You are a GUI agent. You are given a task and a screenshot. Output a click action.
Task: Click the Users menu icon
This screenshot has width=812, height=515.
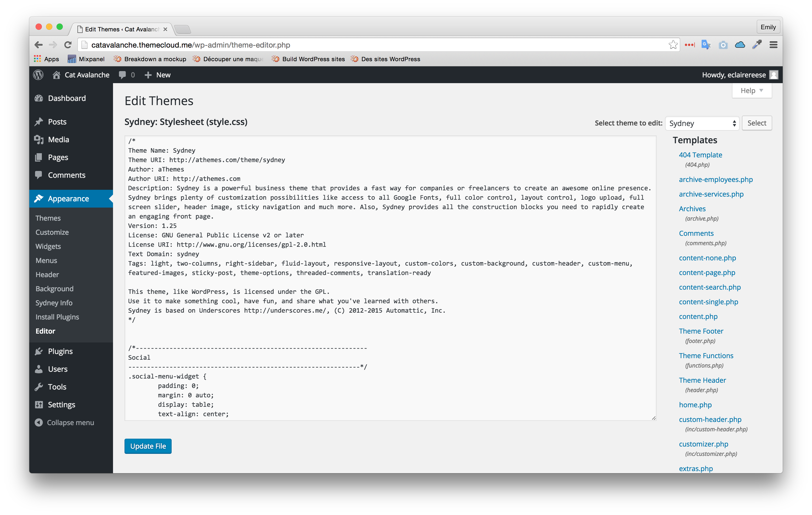(39, 369)
